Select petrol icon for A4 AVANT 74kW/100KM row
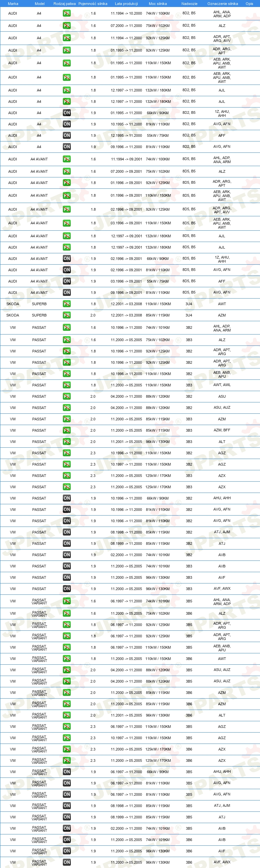Image resolution: width=260 pixels, height=868 pixels. coord(67,159)
